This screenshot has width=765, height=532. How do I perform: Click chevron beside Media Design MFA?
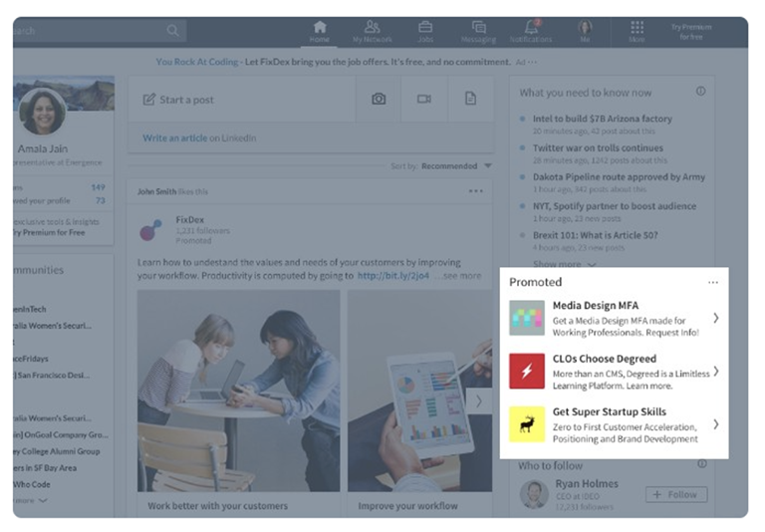716,318
